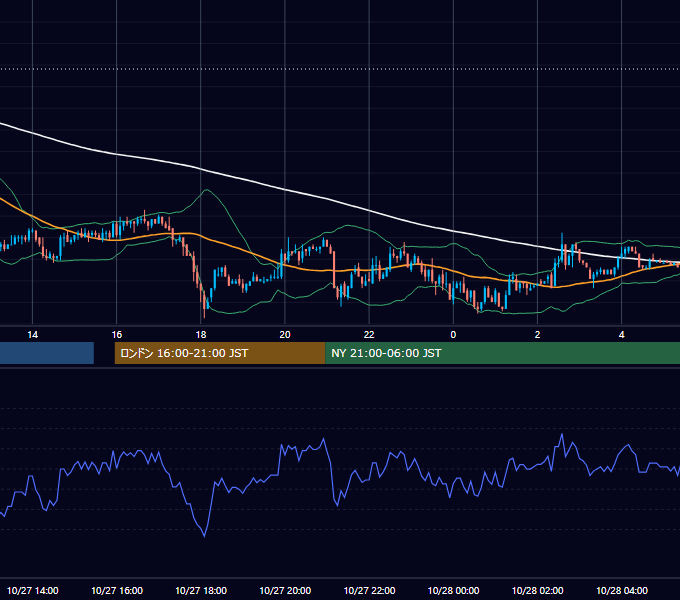Click the 2 hour axis label

(537, 335)
